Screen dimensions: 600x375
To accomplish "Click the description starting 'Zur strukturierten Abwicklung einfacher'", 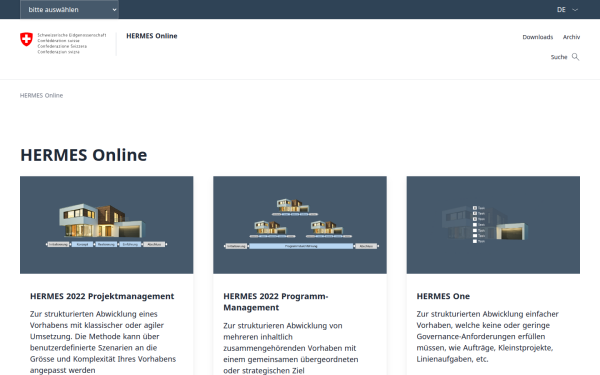I will coord(488,336).
